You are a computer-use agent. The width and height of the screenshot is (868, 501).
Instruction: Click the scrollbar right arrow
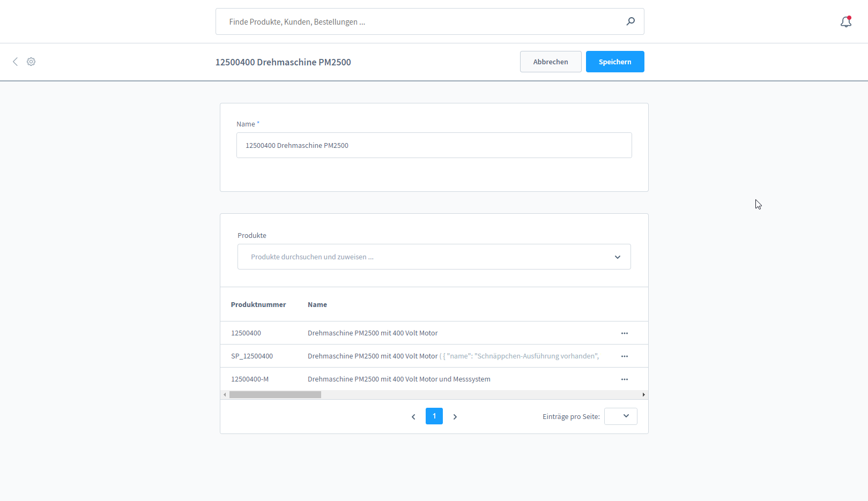click(x=643, y=394)
